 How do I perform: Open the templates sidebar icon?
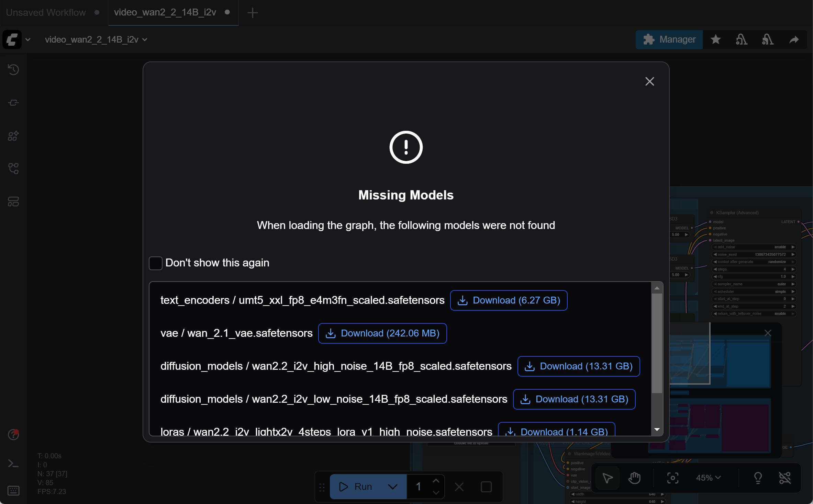13,202
